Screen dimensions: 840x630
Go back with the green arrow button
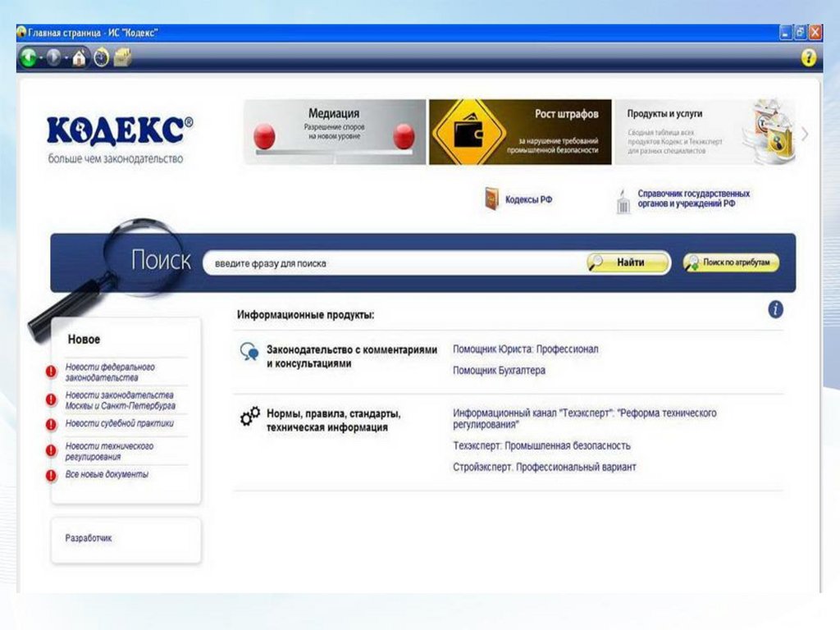29,57
